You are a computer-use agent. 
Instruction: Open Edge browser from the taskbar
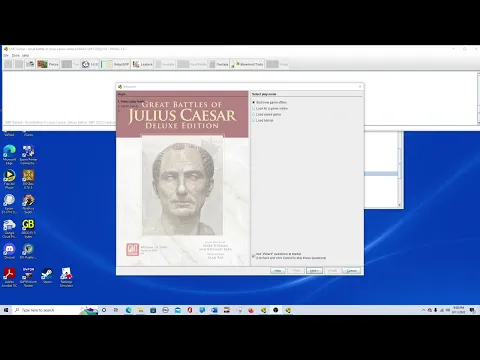point(129,310)
